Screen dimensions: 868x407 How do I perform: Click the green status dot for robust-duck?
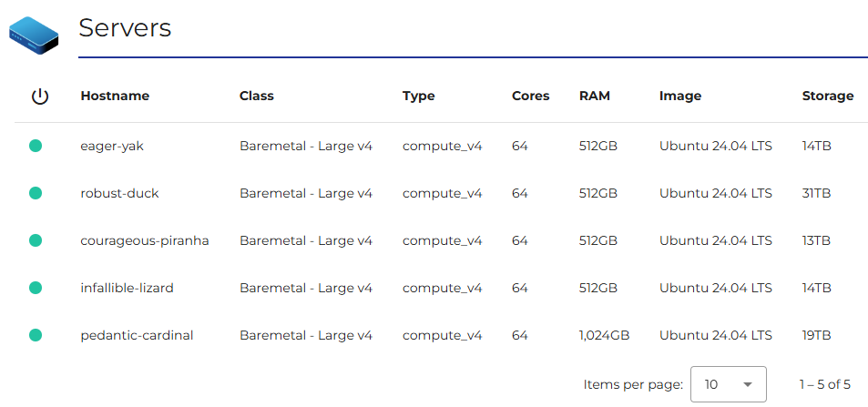tap(36, 193)
